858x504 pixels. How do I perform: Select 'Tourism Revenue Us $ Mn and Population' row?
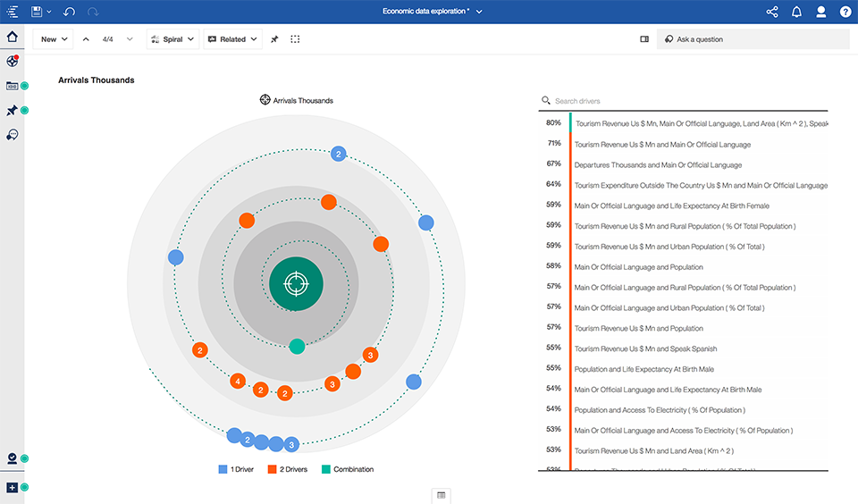(x=683, y=328)
